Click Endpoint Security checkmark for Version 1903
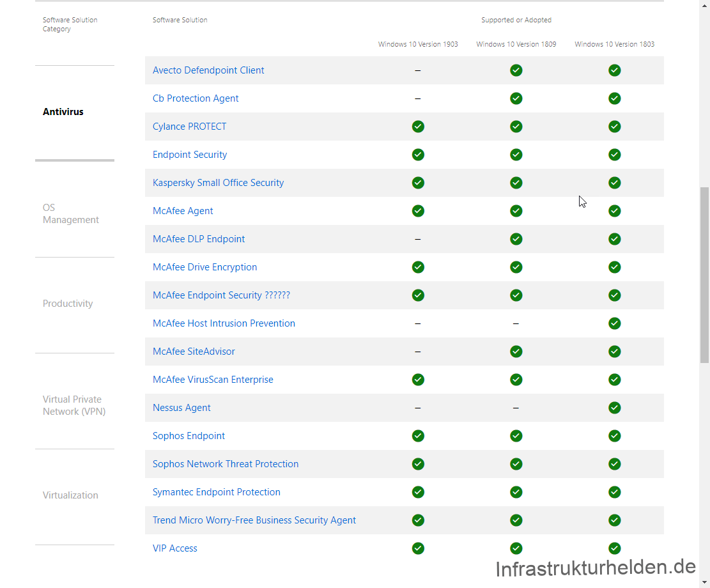The height and width of the screenshot is (588, 710). click(x=418, y=155)
